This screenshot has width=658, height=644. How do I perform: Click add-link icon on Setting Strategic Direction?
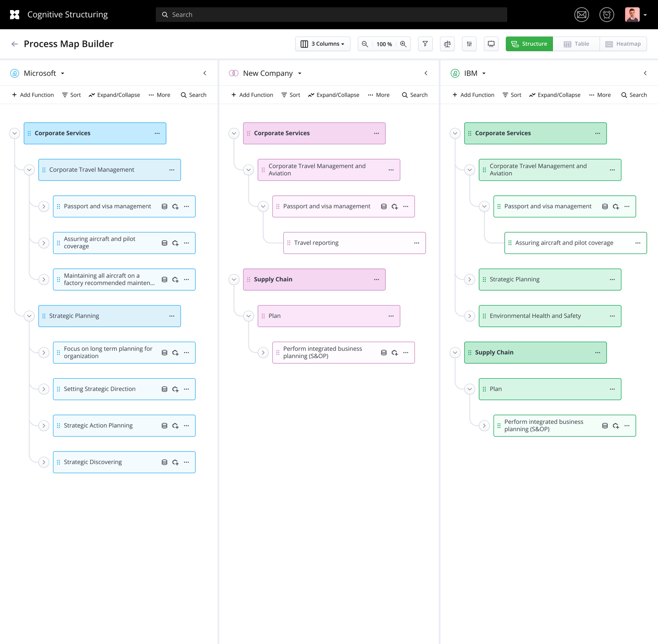click(x=175, y=389)
